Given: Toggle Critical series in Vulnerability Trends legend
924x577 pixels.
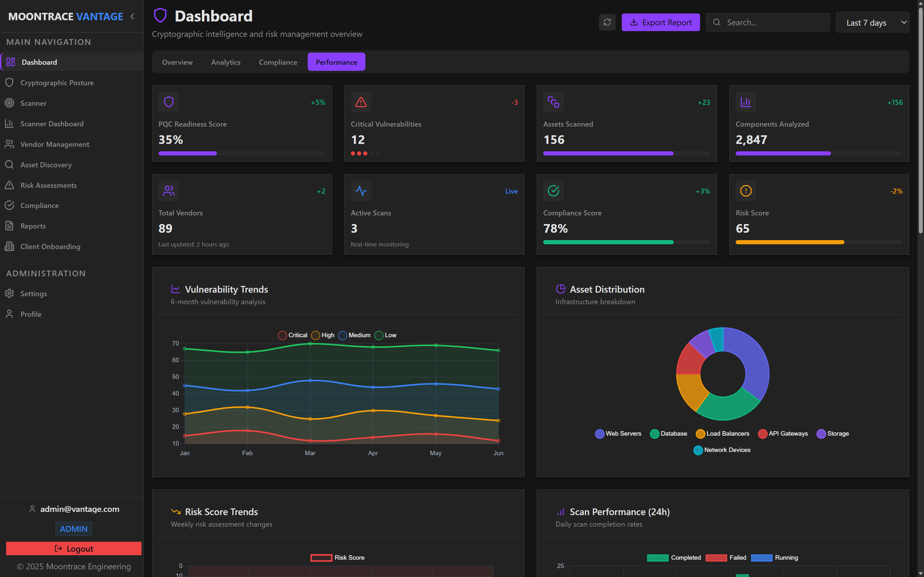Looking at the screenshot, I should click(293, 335).
